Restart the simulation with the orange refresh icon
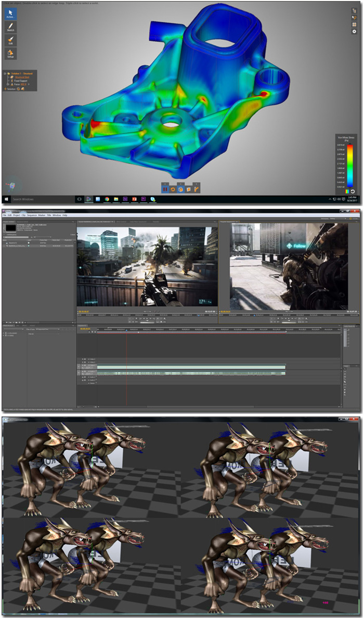364x620 pixels. 173,189
